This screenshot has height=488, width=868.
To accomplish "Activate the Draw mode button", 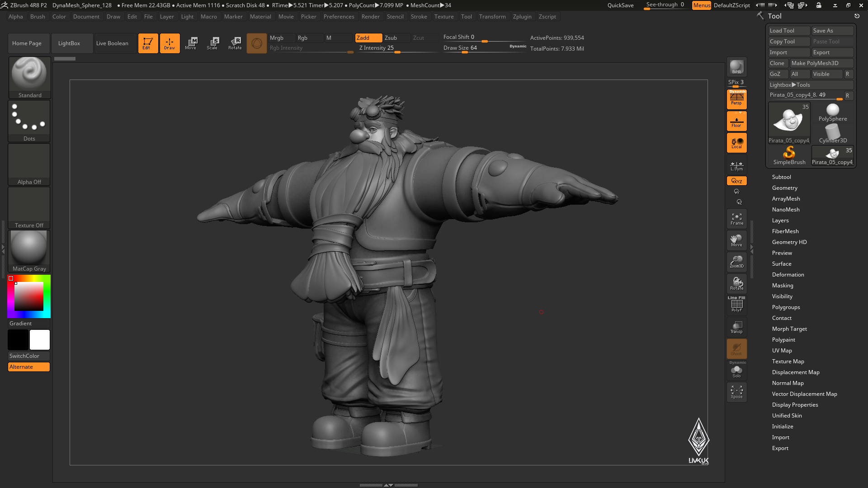I will [170, 43].
